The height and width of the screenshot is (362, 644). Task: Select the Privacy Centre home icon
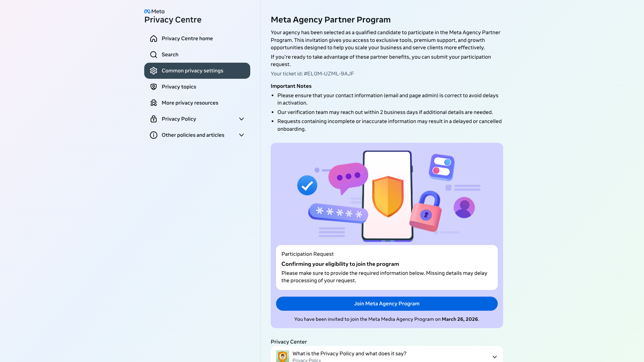click(154, 38)
